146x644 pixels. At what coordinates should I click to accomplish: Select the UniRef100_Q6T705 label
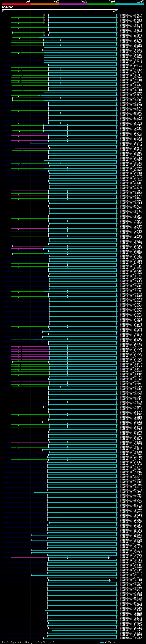point(131,42)
